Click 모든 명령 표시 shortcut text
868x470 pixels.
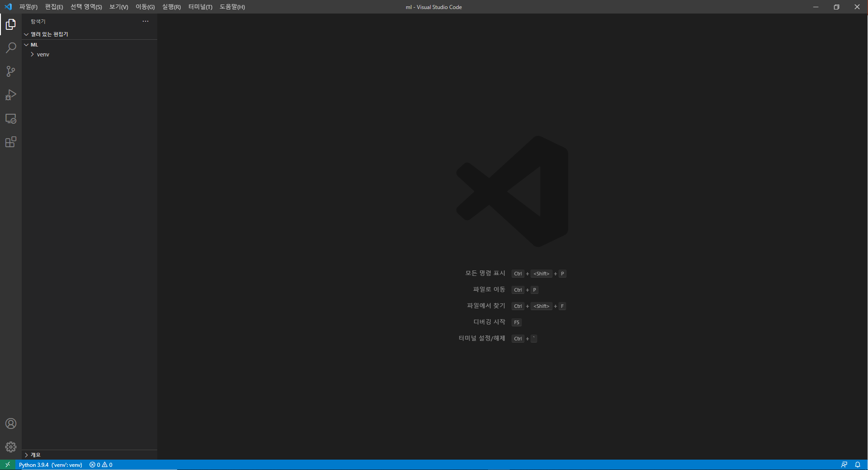point(485,273)
